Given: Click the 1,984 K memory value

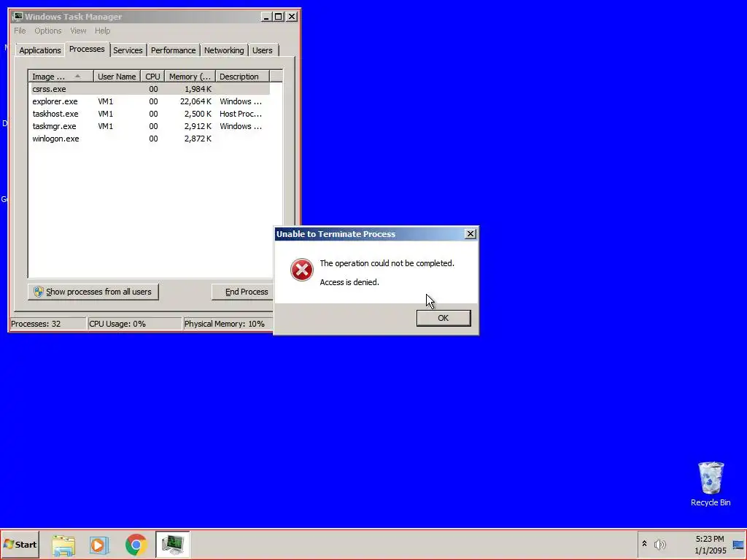Looking at the screenshot, I should point(198,89).
